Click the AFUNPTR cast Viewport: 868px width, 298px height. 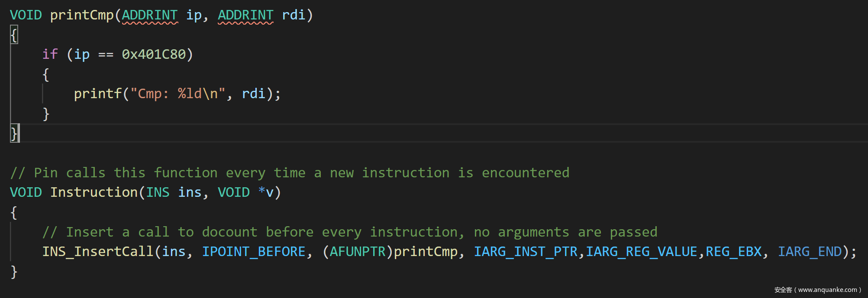click(358, 252)
